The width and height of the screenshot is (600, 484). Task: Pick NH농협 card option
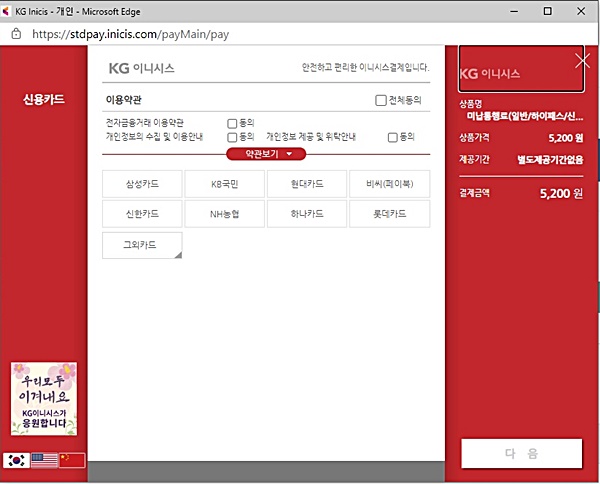coord(225,214)
